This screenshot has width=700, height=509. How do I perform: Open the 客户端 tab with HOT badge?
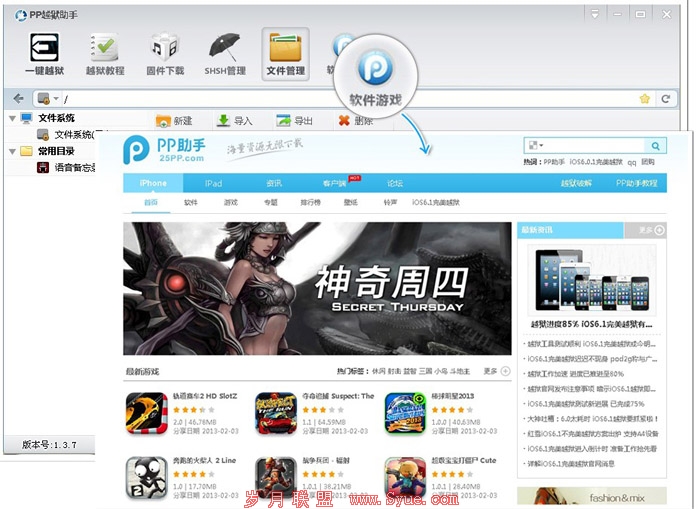pyautogui.click(x=335, y=184)
